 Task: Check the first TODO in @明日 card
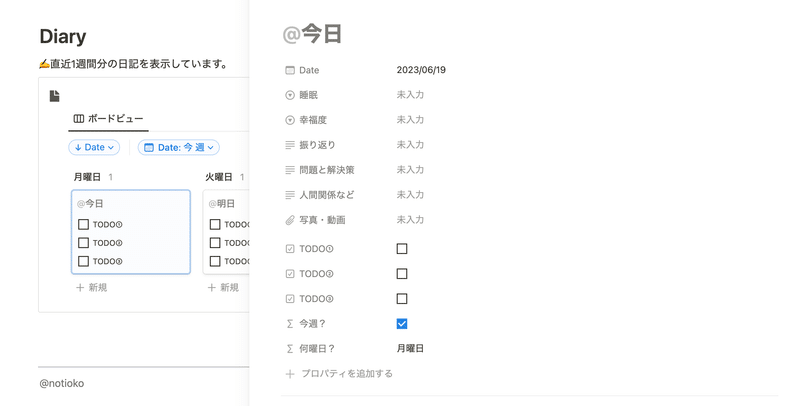click(x=215, y=224)
